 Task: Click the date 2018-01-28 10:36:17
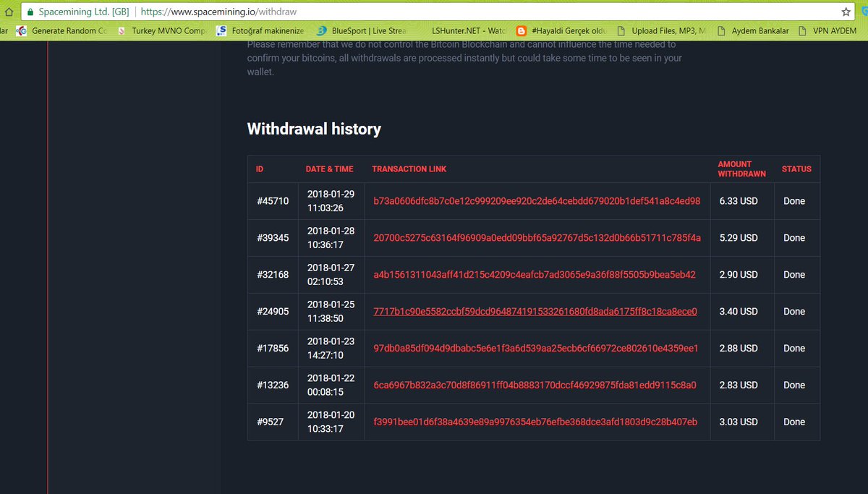pos(331,238)
